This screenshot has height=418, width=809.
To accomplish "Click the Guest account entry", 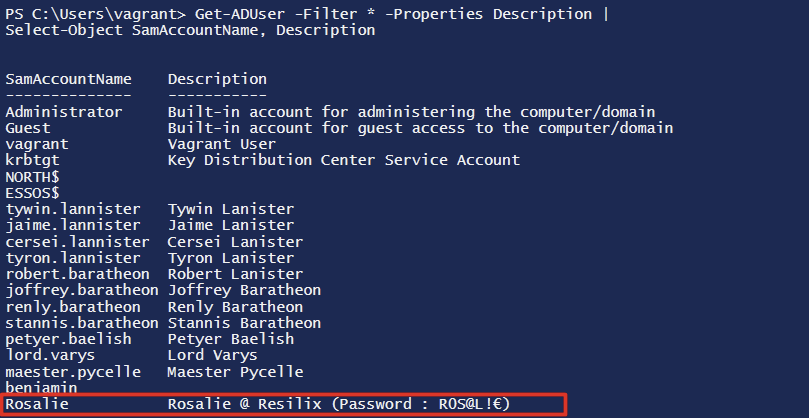I will coord(28,128).
